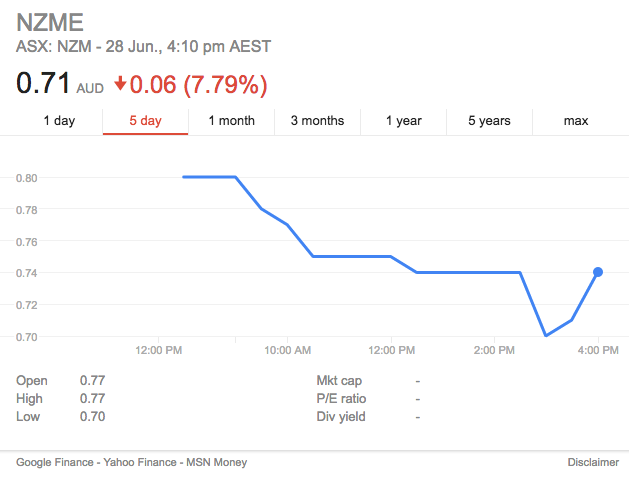
Task: Select the 1 day tab
Action: pyautogui.click(x=59, y=121)
